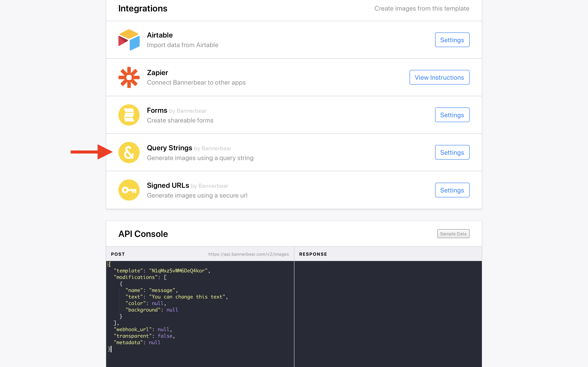588x367 pixels.
Task: Click the Airtable integration title
Action: (160, 35)
